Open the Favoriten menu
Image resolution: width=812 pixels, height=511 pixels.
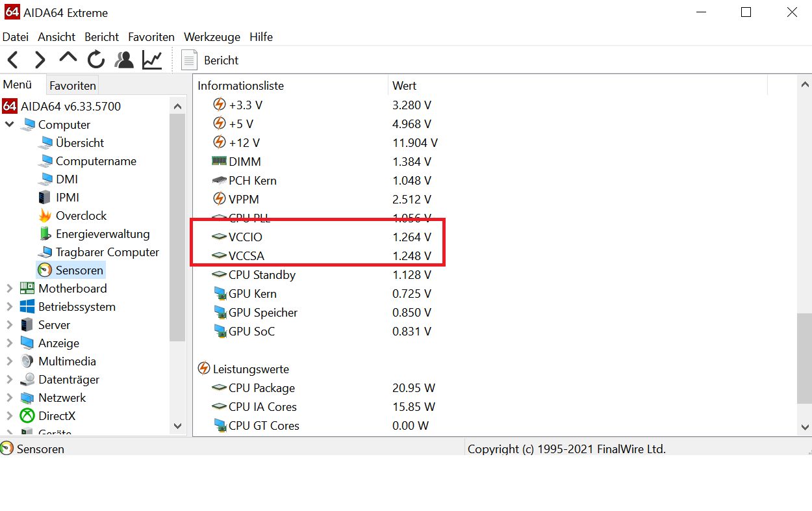(x=151, y=37)
